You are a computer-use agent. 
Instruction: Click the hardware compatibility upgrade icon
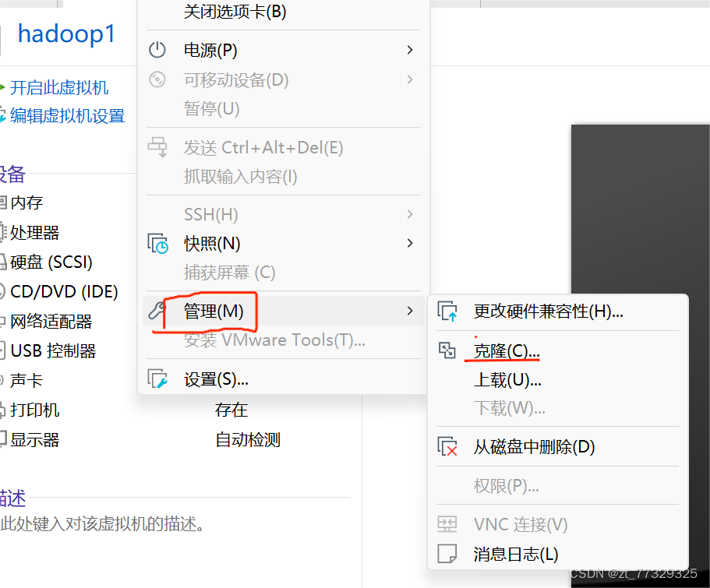(x=447, y=311)
